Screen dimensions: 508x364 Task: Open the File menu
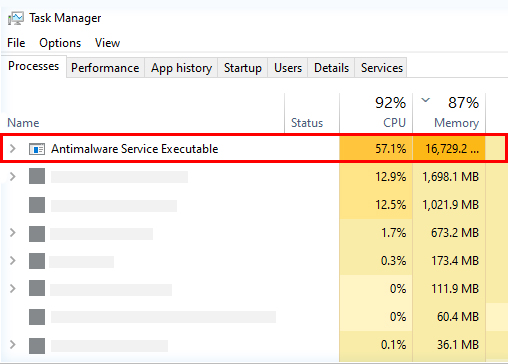[16, 43]
